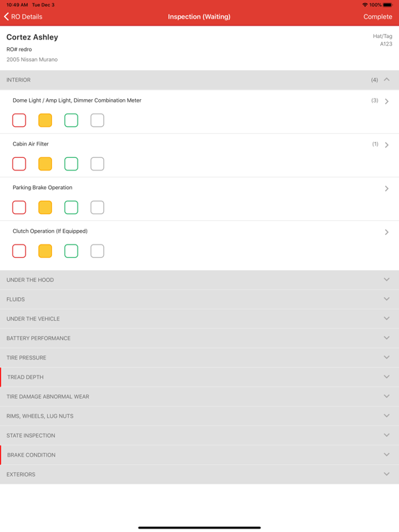Expand BRAKE CONDITION section

pyautogui.click(x=199, y=455)
